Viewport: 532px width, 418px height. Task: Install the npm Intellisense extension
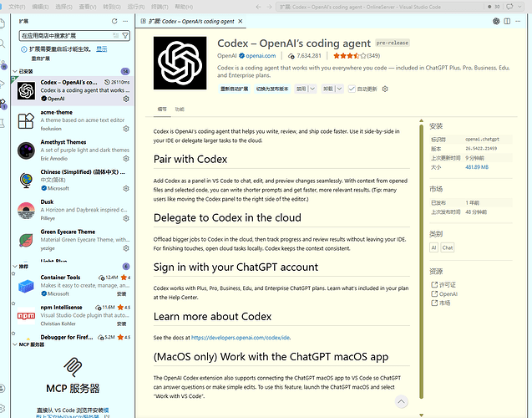pos(121,324)
